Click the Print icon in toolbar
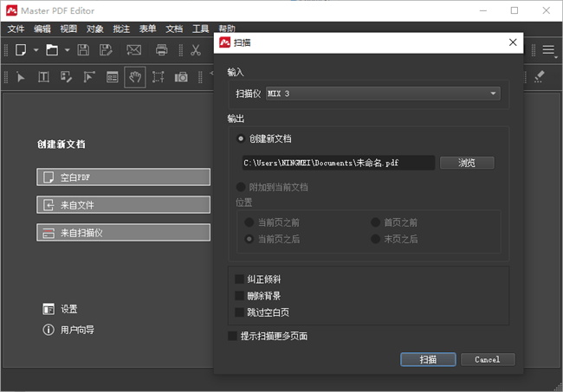This screenshot has width=563, height=392. [161, 50]
